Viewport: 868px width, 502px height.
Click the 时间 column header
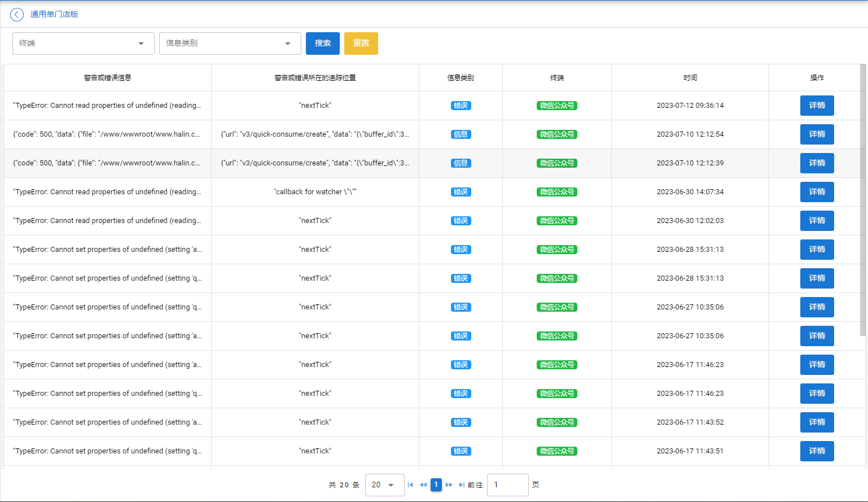[x=690, y=78]
